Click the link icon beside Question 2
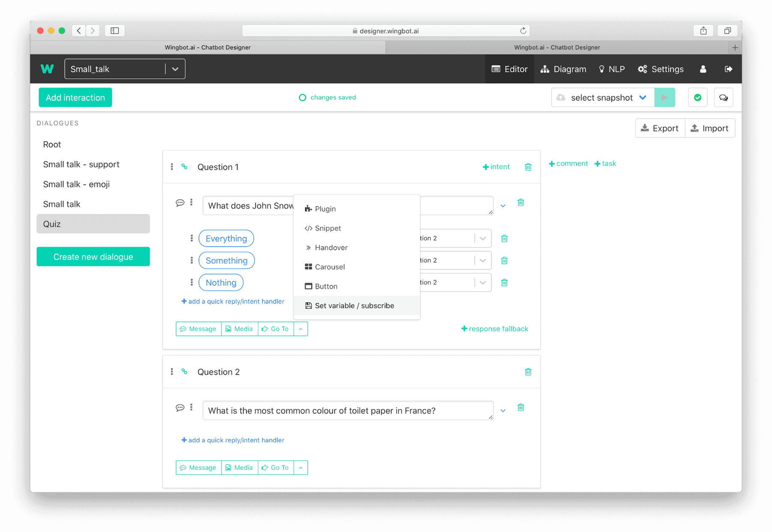The width and height of the screenshot is (772, 532). (x=184, y=372)
